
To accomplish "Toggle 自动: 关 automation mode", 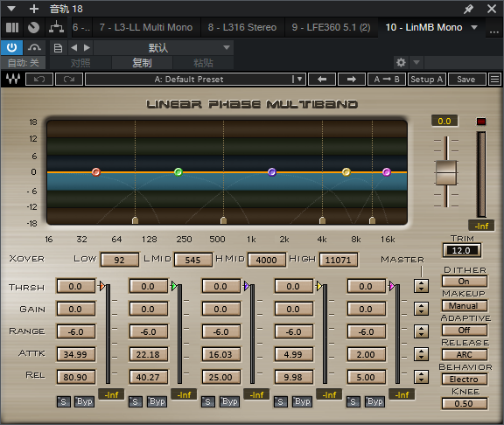I will [23, 63].
